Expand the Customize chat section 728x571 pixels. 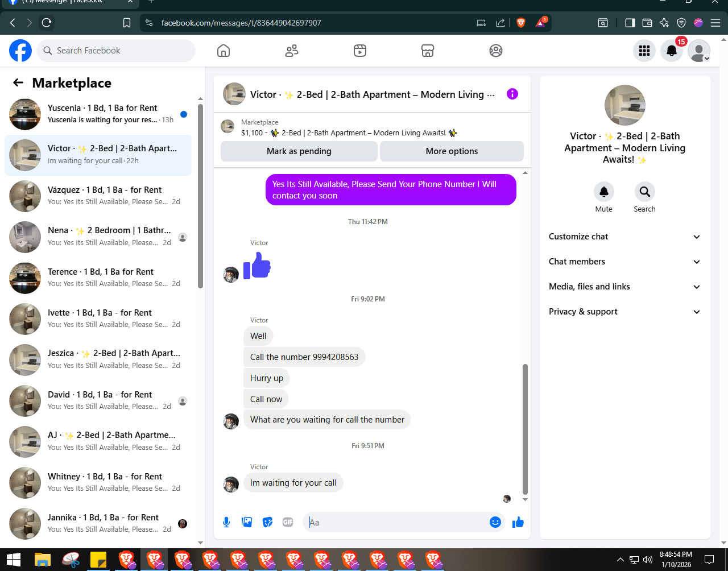click(624, 237)
